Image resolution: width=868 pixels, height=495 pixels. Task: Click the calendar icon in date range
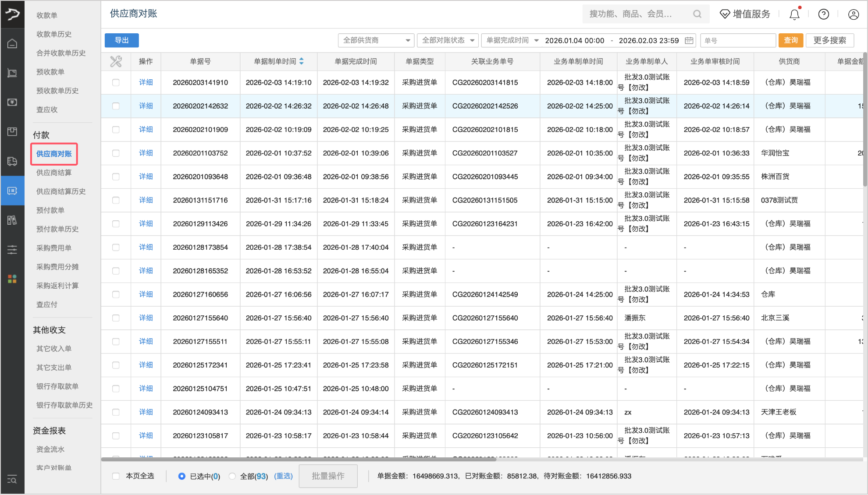(689, 41)
